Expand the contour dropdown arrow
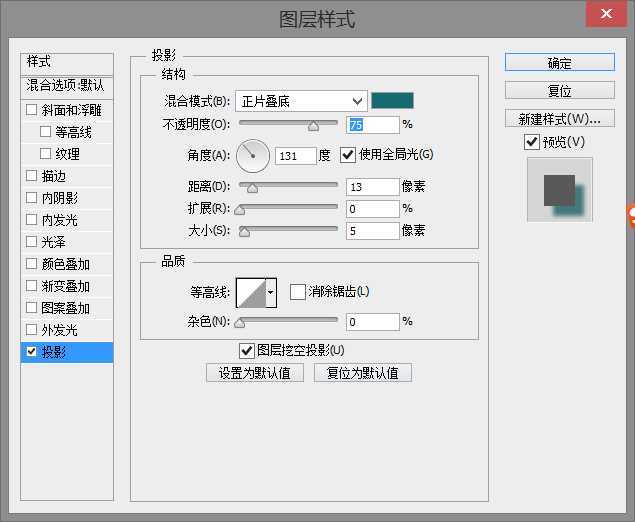 [271, 292]
